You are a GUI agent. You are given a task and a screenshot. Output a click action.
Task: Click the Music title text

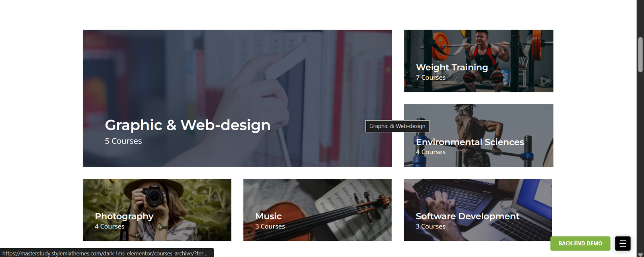(268, 216)
